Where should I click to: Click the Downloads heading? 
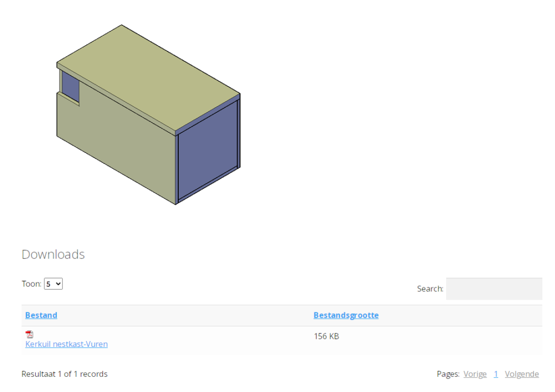coord(53,254)
